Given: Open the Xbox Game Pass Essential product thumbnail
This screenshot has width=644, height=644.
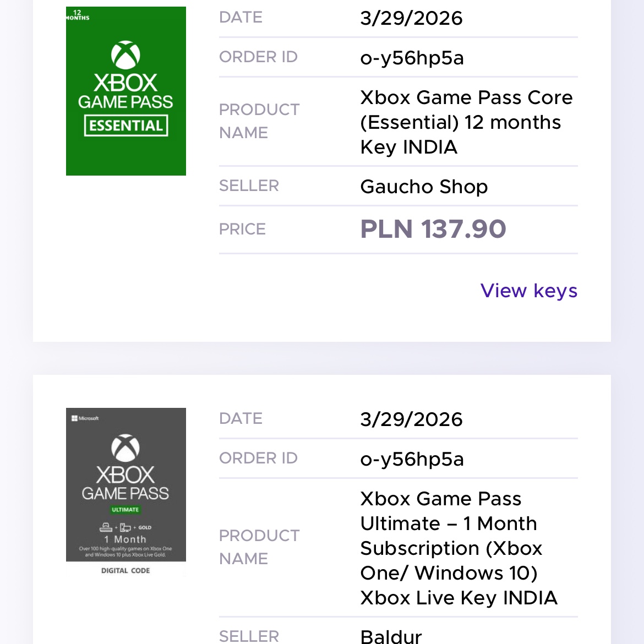Looking at the screenshot, I should [x=125, y=91].
